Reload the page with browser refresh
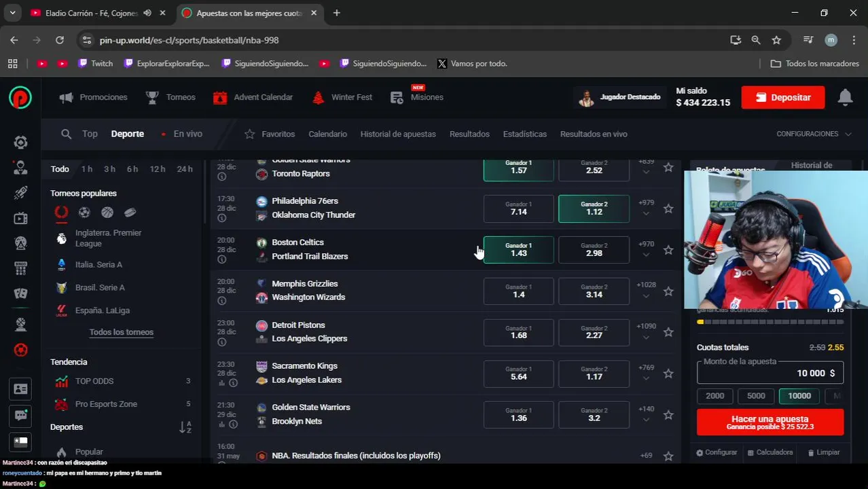The image size is (868, 489). click(x=60, y=40)
